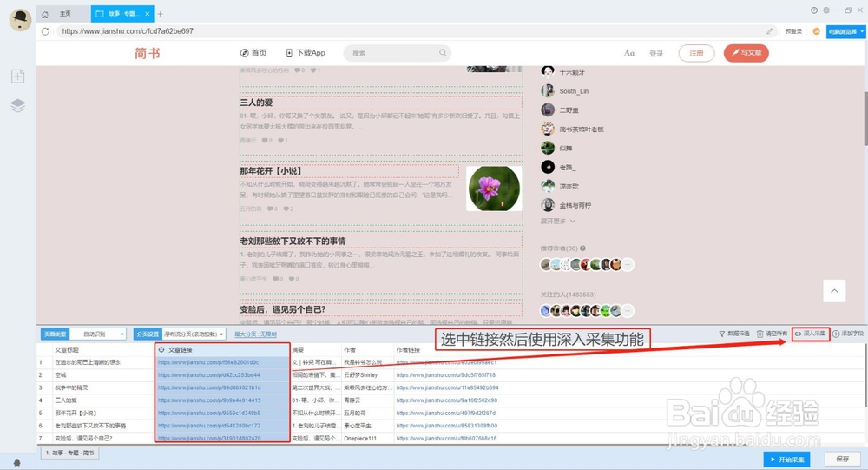868x470 pixels.
Task: Click the South_Lin author avatar
Action: (548, 90)
